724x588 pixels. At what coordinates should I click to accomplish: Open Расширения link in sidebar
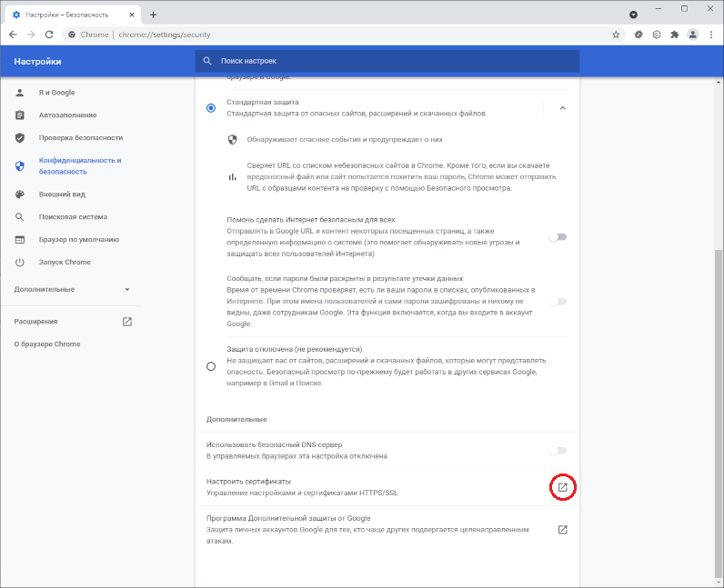36,322
